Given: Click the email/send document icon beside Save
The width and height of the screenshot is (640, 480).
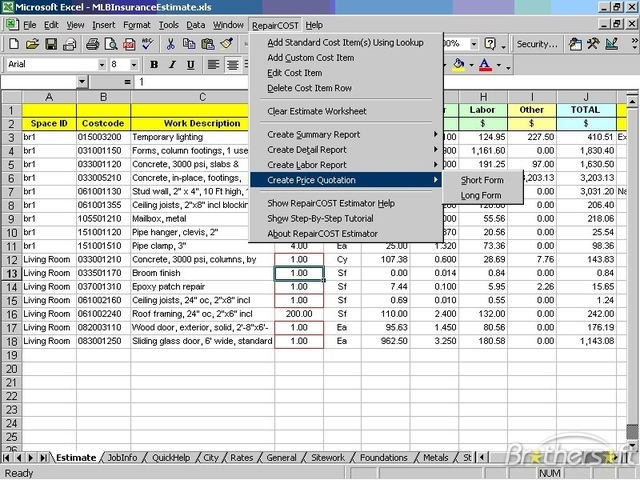Looking at the screenshot, I should tap(70, 44).
